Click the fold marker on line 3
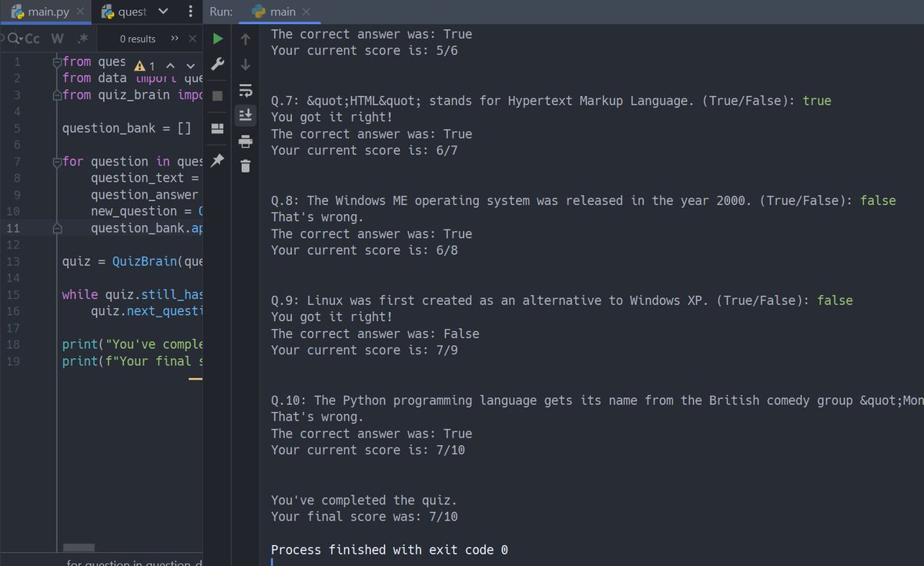Screen dimensions: 924x566 (57, 95)
